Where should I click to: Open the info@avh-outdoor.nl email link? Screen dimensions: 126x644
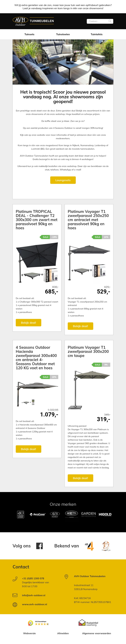click(33, 595)
